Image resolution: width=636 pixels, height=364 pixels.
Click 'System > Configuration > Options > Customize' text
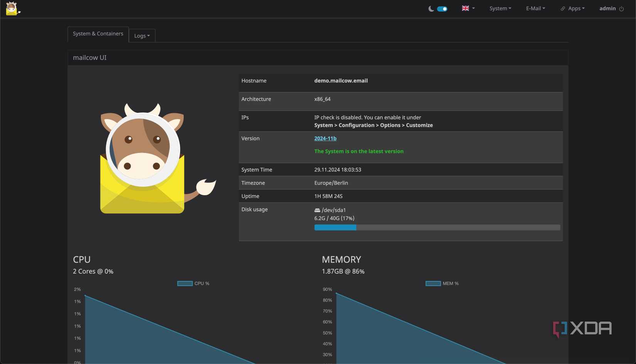[374, 125]
